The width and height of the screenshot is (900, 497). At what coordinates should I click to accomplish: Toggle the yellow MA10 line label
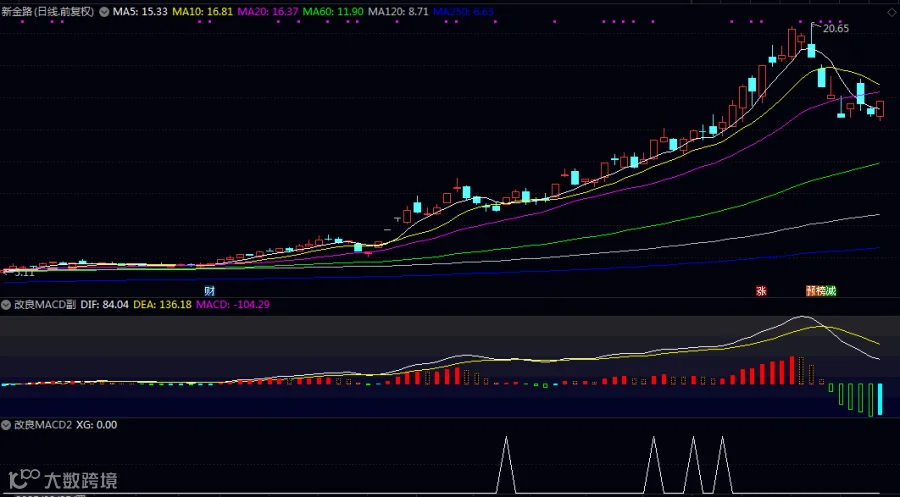203,11
